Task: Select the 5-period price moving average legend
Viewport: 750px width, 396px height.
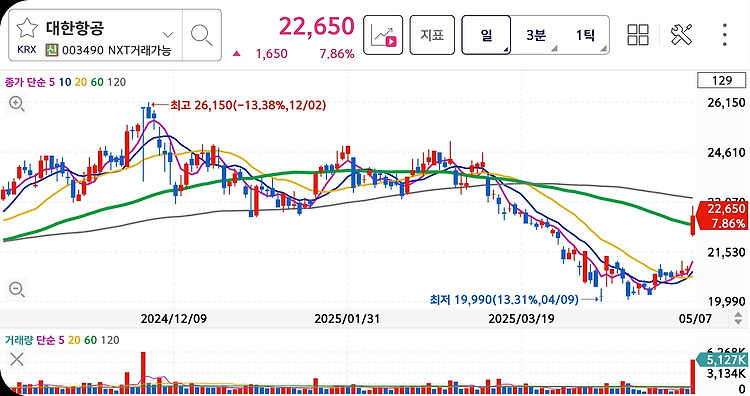Action: pos(52,82)
